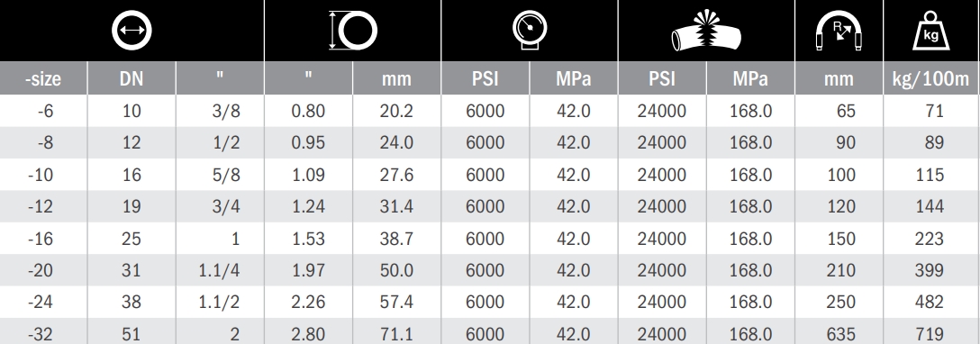
Task: Click the hose burst pressure icon
Action: [706, 30]
